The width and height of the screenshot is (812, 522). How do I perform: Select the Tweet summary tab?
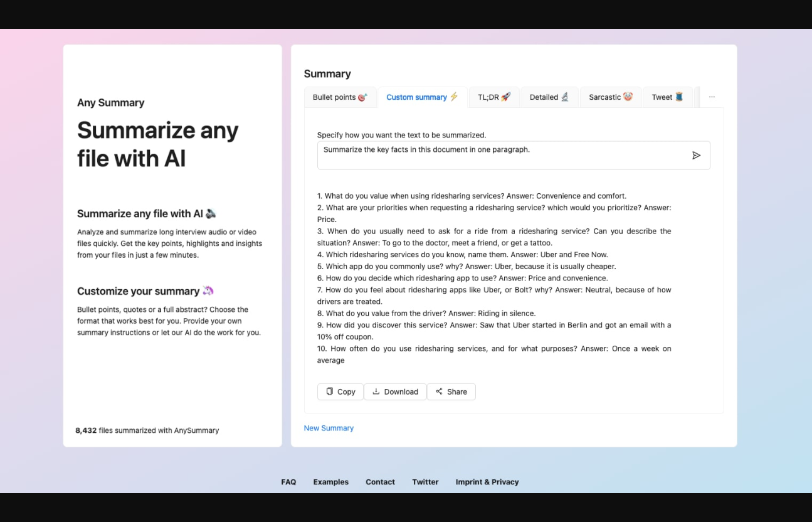(667, 97)
